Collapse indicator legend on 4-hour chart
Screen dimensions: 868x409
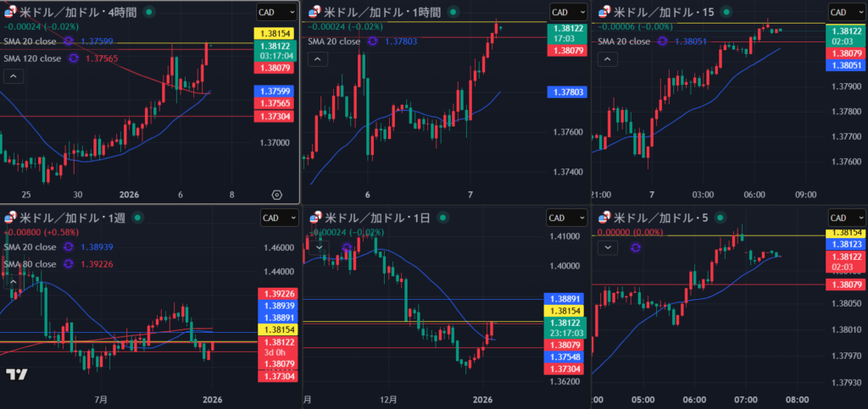14,76
